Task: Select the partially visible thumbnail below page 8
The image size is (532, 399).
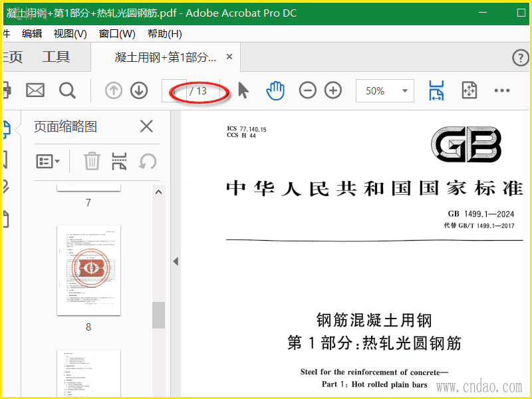Action: [88, 373]
